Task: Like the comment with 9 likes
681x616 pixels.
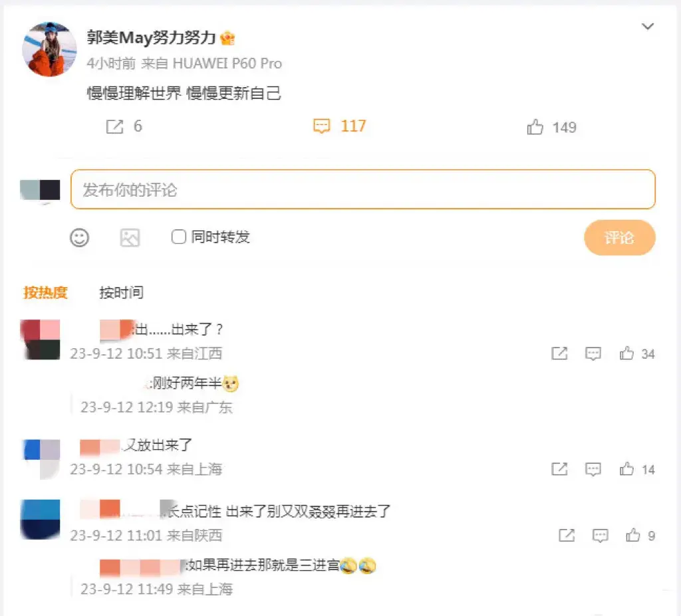Action: [633, 535]
